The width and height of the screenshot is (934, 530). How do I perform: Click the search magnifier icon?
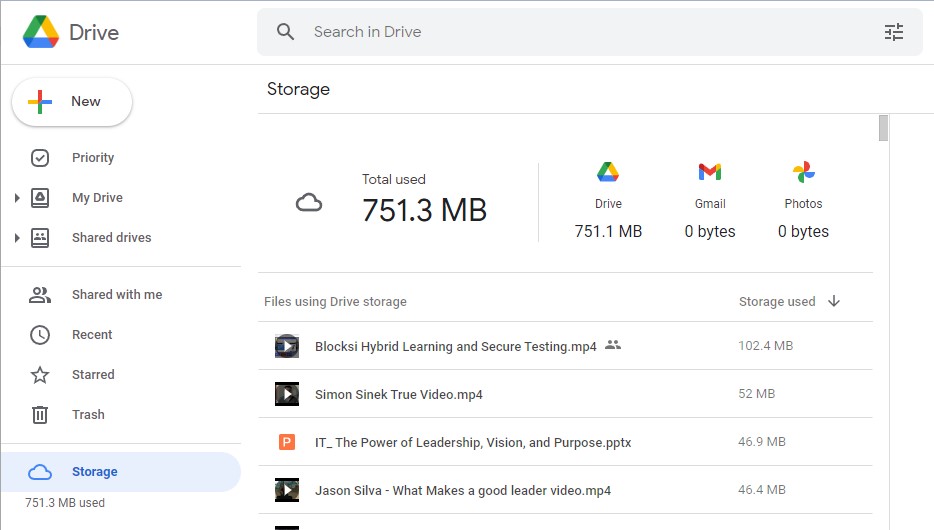(286, 32)
